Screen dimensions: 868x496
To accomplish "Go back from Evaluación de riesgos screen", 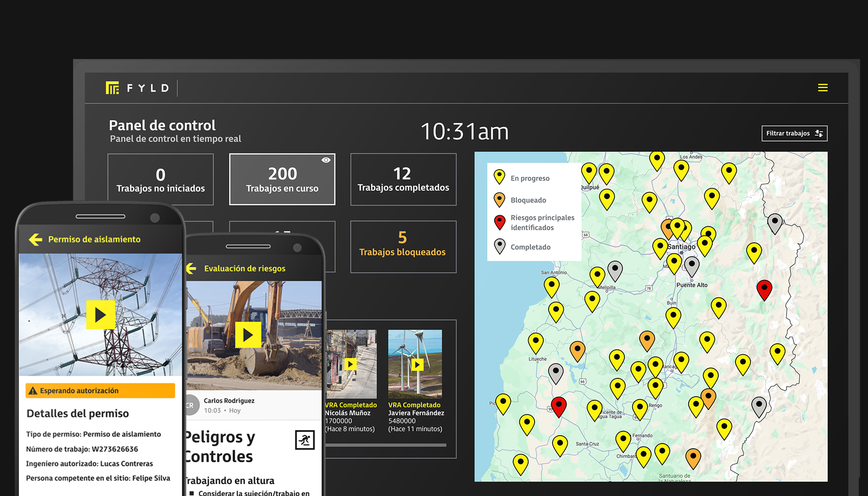I will (x=191, y=268).
